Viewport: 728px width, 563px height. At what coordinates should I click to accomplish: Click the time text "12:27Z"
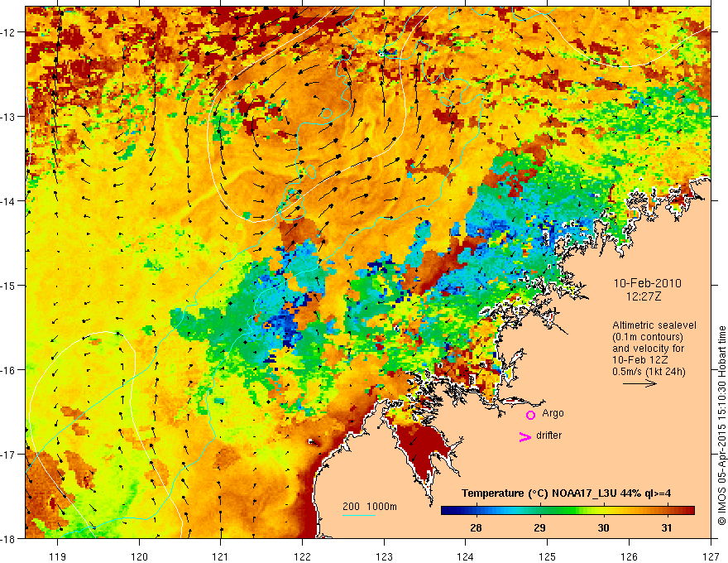pos(643,296)
